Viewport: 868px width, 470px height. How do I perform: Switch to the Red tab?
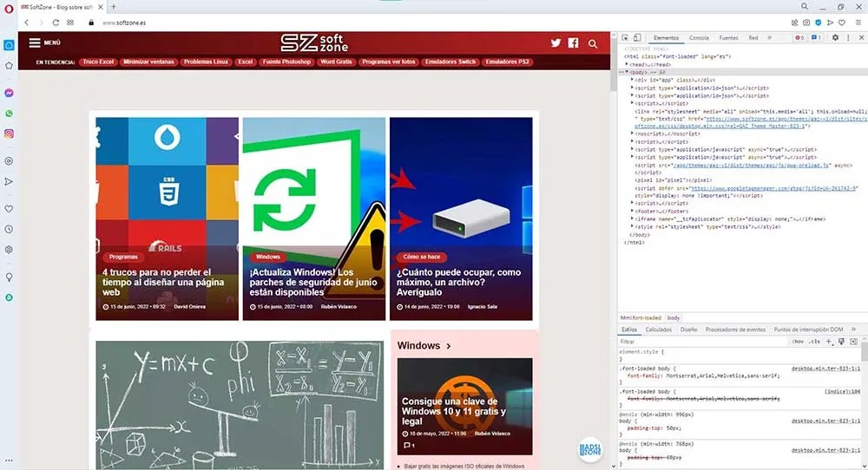[753, 37]
